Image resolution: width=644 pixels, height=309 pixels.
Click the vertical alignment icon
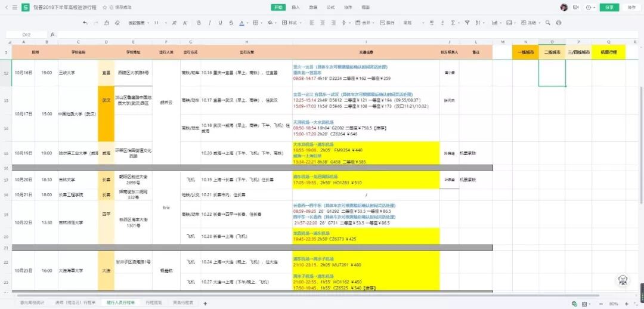click(x=344, y=23)
